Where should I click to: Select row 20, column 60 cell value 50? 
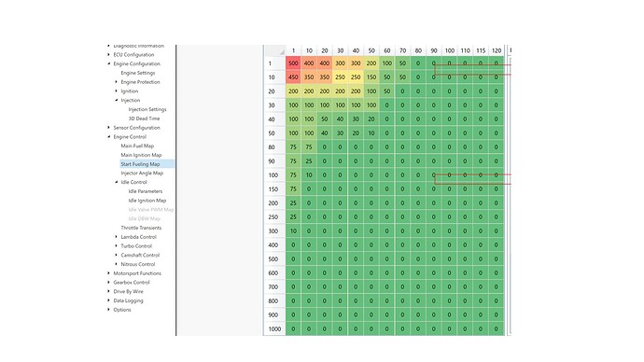(387, 91)
